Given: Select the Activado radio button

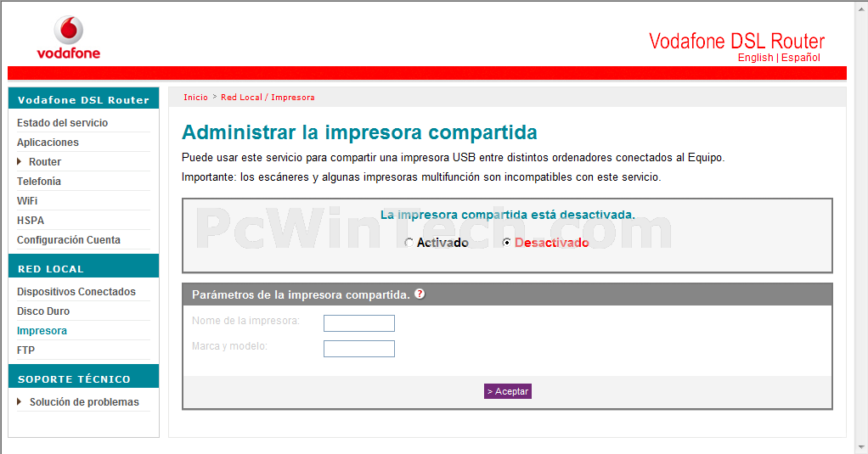Looking at the screenshot, I should tap(409, 243).
